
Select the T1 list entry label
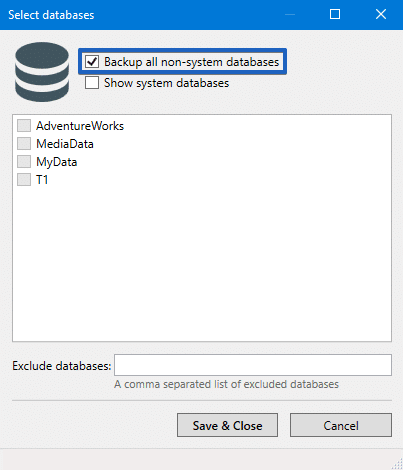[x=42, y=180]
